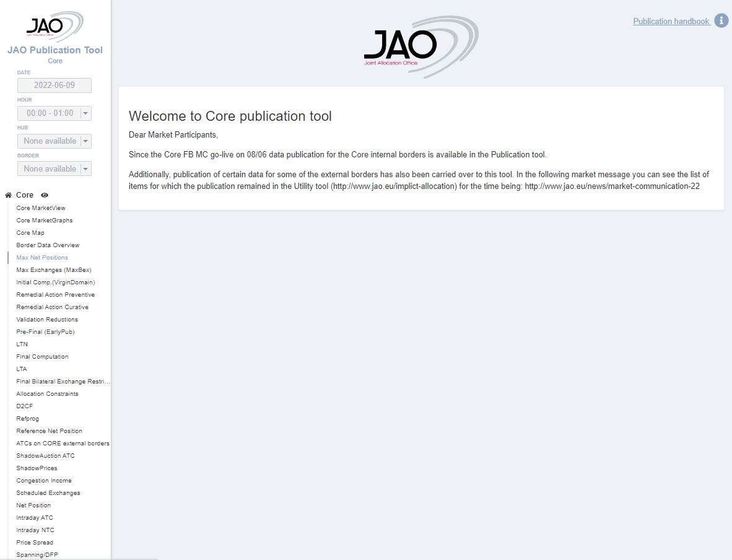
Task: Toggle the eye icon next to Core
Action: coord(45,195)
